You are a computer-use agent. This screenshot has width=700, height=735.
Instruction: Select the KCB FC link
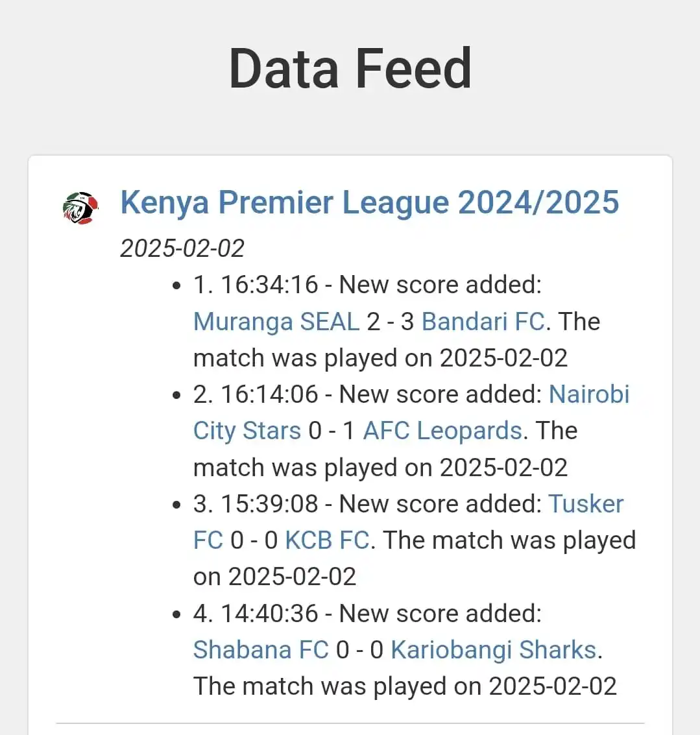pos(327,540)
